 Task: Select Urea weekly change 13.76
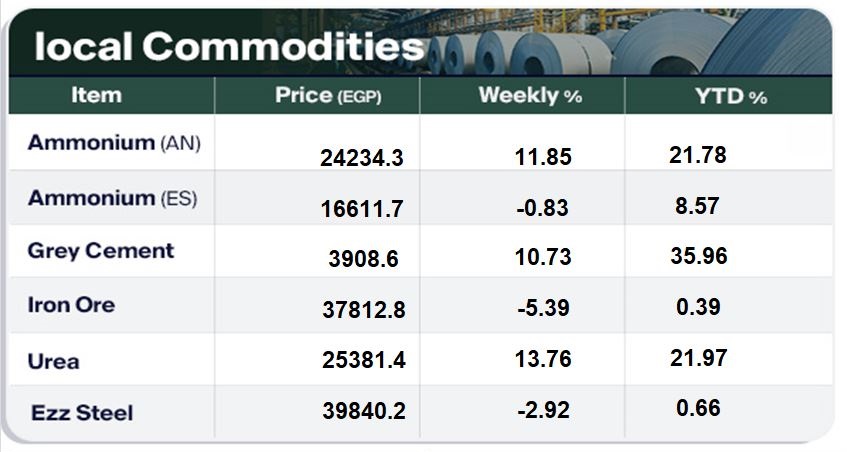coord(543,360)
